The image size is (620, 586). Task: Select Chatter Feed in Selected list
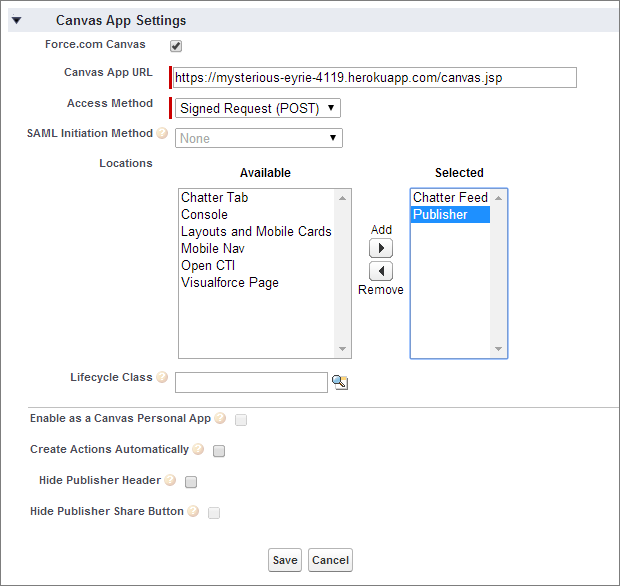(450, 197)
